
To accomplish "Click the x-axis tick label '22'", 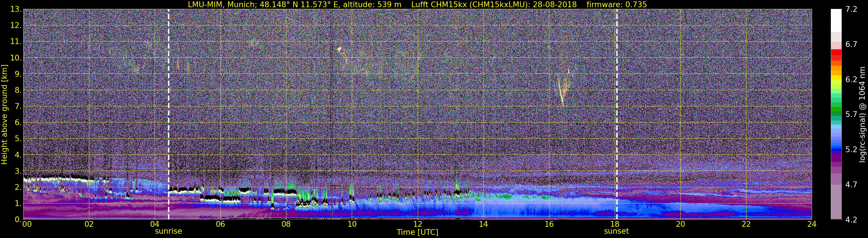I will point(746,224).
